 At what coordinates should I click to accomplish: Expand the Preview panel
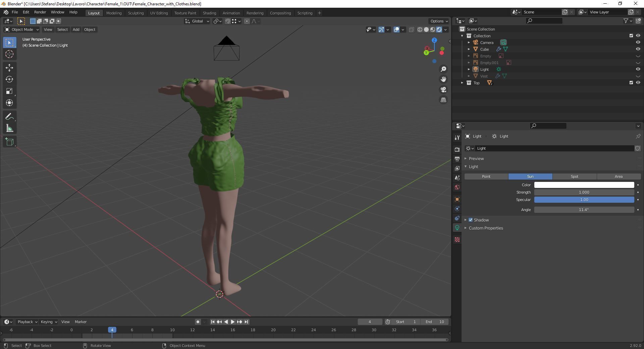pos(476,159)
